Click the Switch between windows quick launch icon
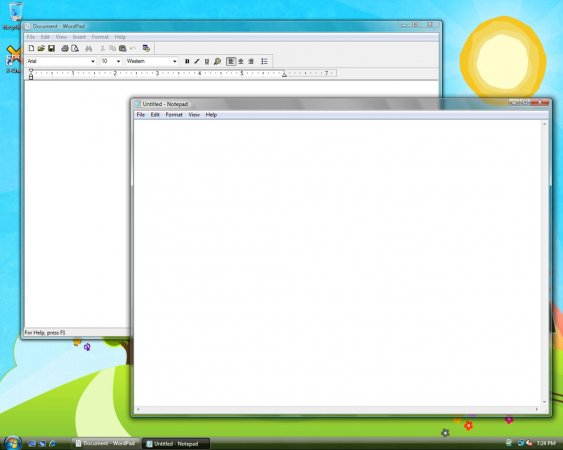The height and width of the screenshot is (450, 563). coord(42,444)
